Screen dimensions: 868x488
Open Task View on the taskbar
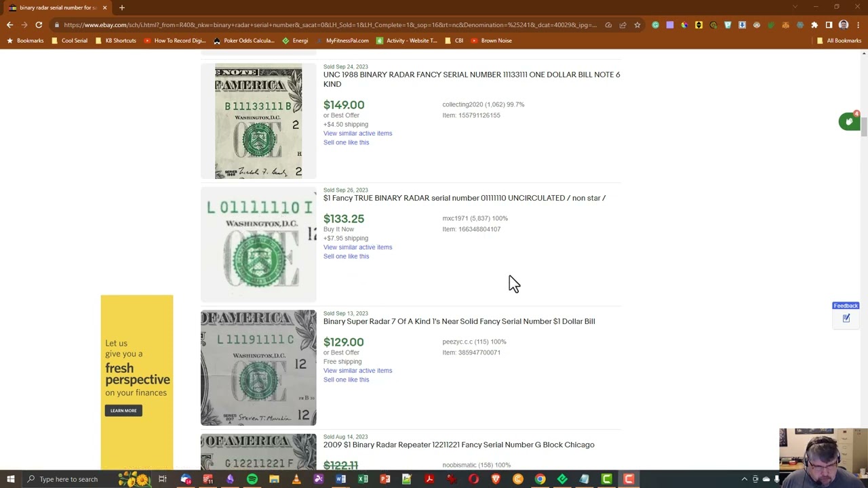pyautogui.click(x=163, y=479)
